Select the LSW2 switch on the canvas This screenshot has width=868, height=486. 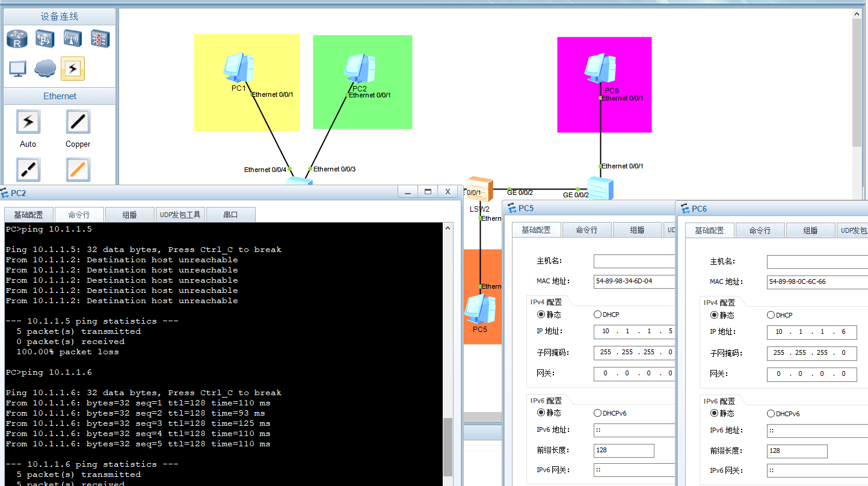click(x=479, y=189)
